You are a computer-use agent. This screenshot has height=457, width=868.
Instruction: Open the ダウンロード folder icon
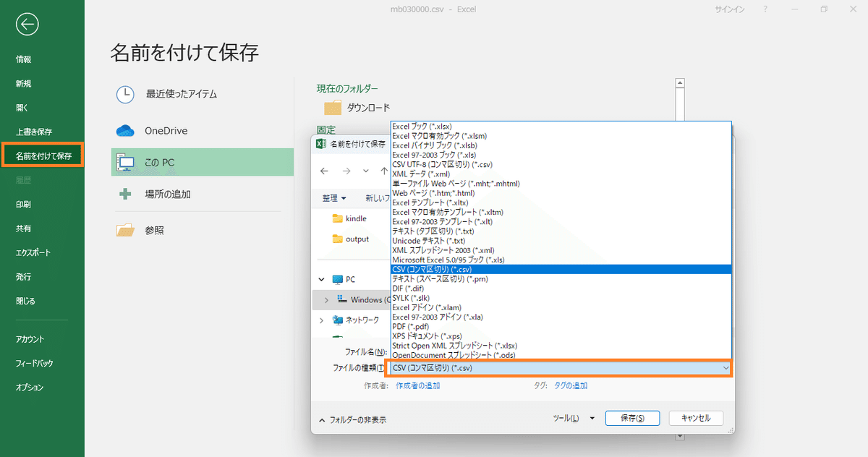coord(333,108)
